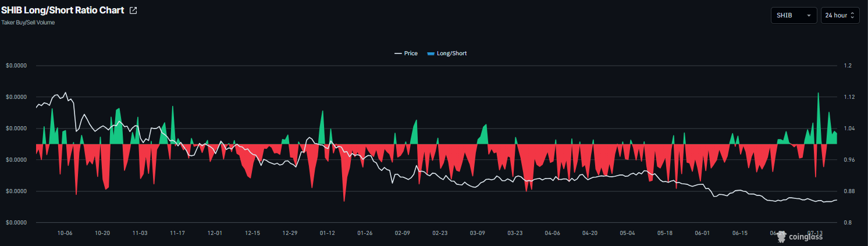Toggle the Long/Short series legend label
Viewport: 868px width, 246px height.
click(451, 54)
